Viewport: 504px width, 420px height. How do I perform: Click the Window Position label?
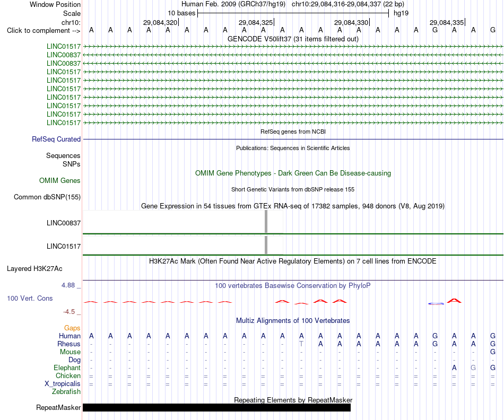[x=55, y=4]
